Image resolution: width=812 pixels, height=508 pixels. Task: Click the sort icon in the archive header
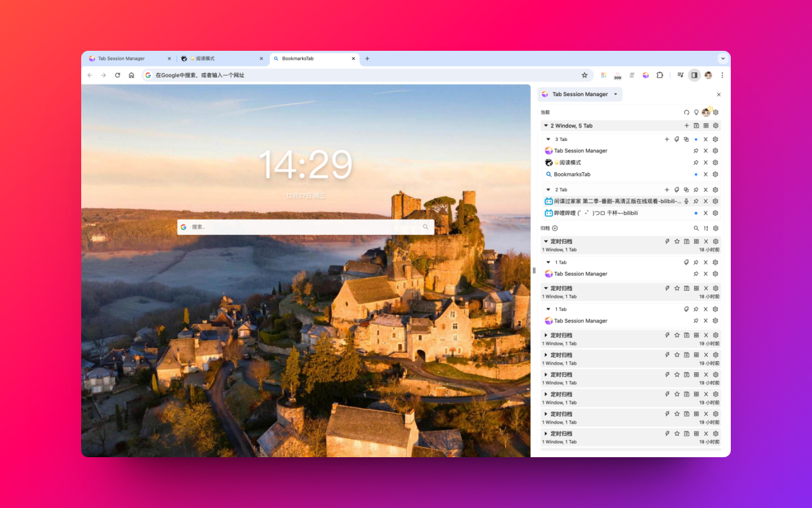tap(706, 228)
